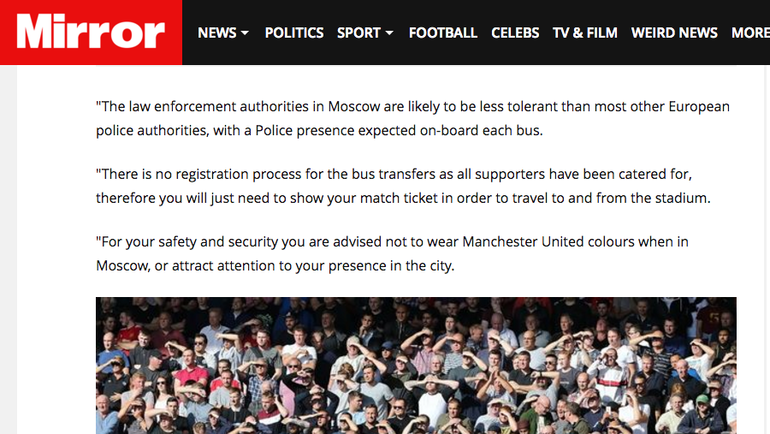This screenshot has height=434, width=770.
Task: Show the More navigation menu
Action: 750,33
